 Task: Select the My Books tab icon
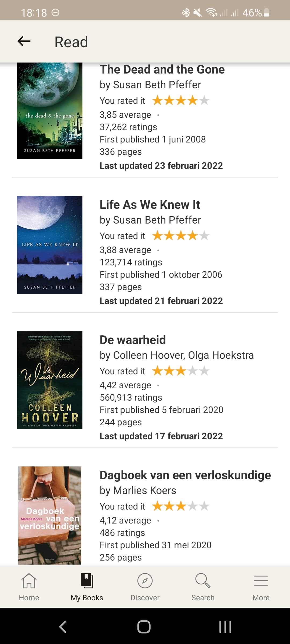pyautogui.click(x=87, y=581)
